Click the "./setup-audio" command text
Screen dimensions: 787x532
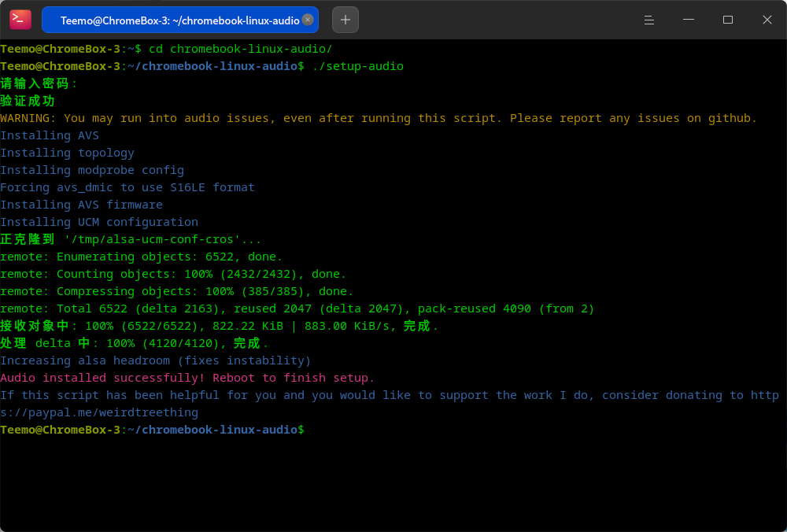pyautogui.click(x=358, y=66)
